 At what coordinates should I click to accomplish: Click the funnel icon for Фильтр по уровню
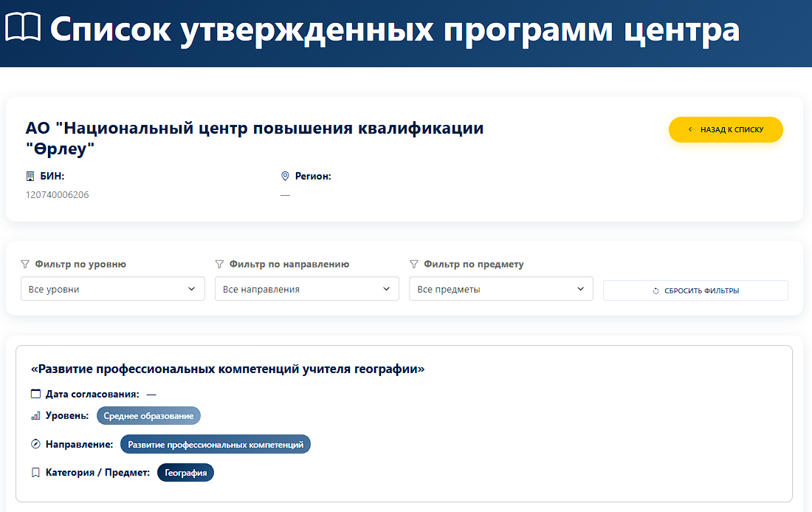25,264
